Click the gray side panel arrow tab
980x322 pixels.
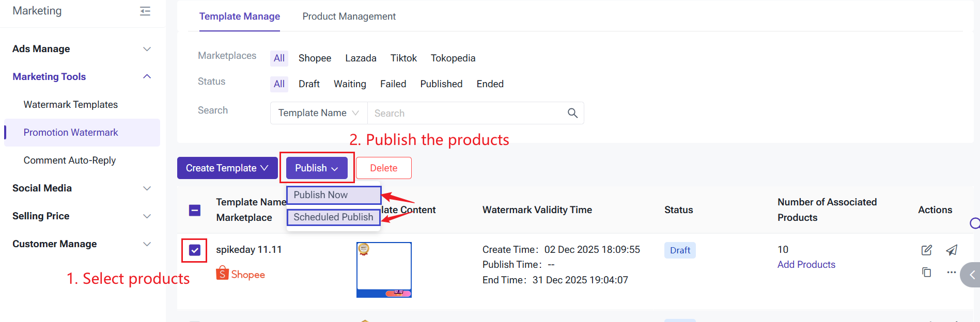click(971, 275)
